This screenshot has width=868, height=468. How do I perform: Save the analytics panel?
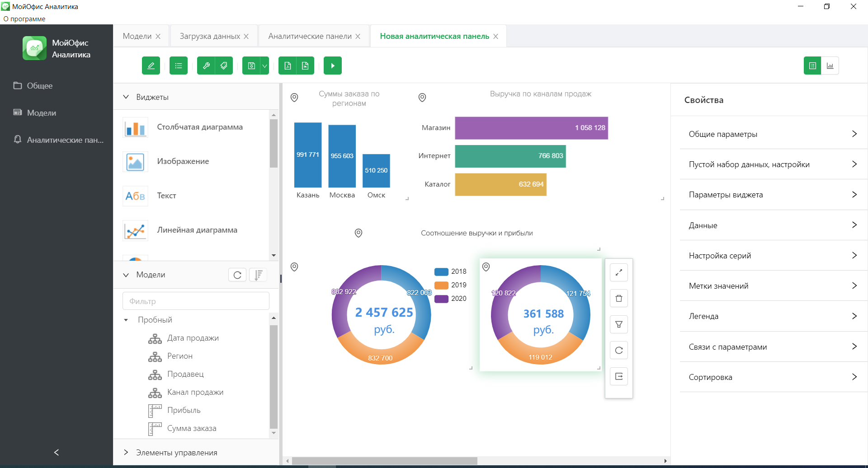[251, 66]
